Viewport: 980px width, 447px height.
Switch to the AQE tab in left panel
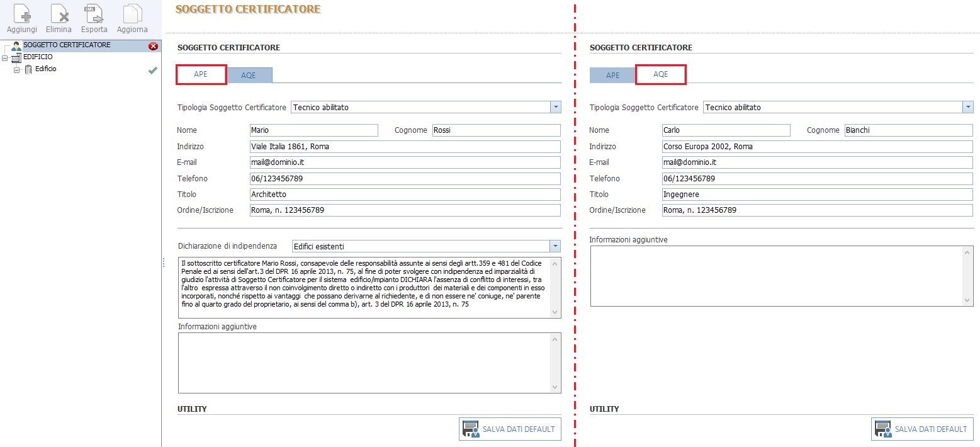(249, 76)
